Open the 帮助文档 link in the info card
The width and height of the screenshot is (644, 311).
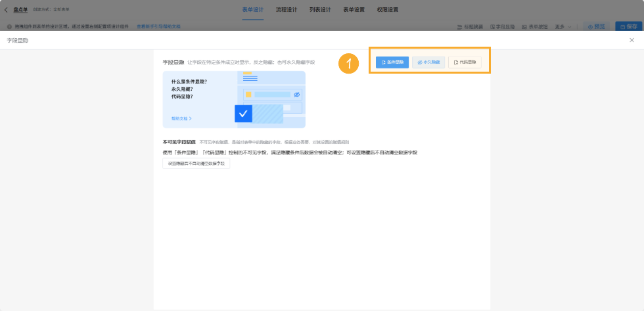point(181,118)
